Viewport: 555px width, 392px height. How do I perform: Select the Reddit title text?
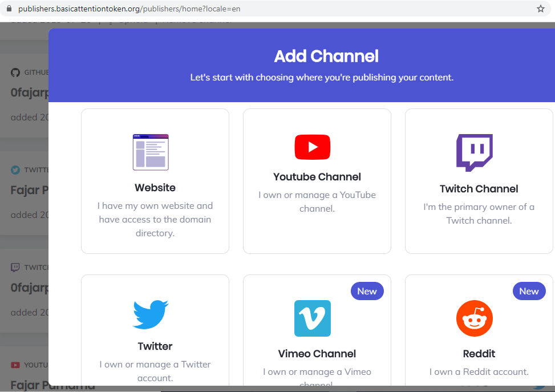pyautogui.click(x=479, y=354)
